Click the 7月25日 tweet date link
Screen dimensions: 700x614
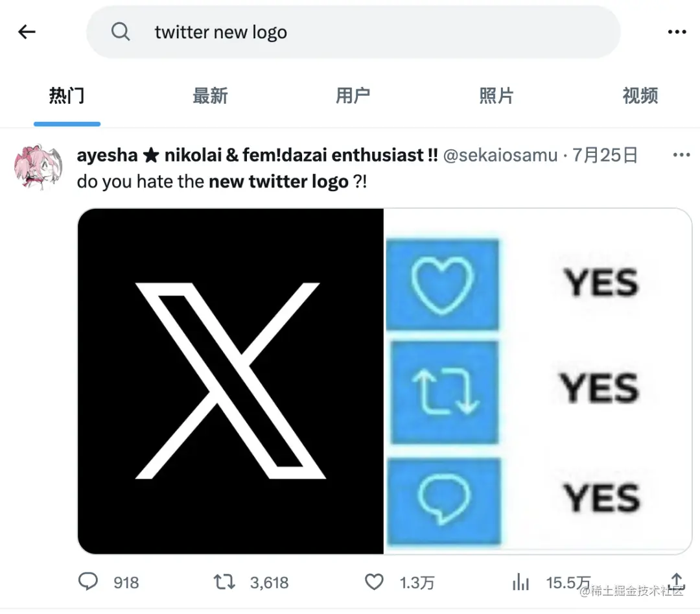point(605,156)
